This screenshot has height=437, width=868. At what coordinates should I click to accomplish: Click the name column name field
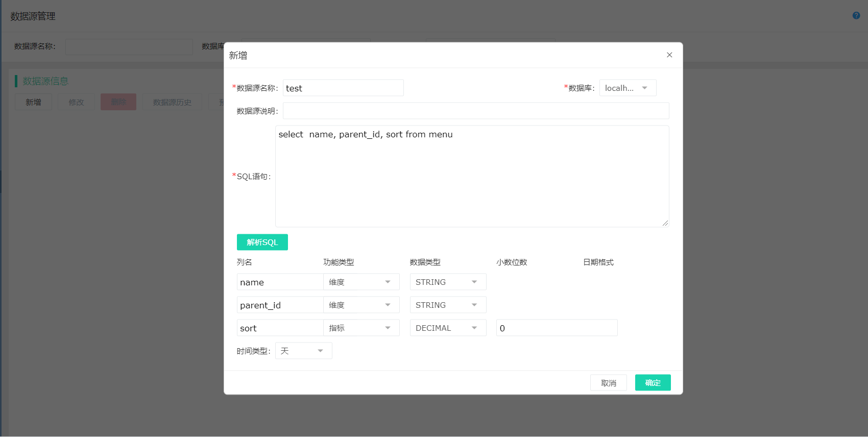[x=280, y=282]
